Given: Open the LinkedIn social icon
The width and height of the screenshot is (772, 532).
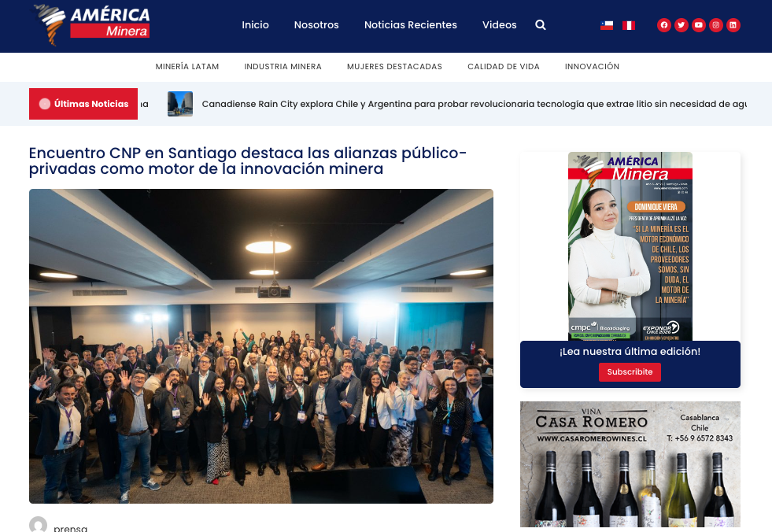Looking at the screenshot, I should coord(733,25).
